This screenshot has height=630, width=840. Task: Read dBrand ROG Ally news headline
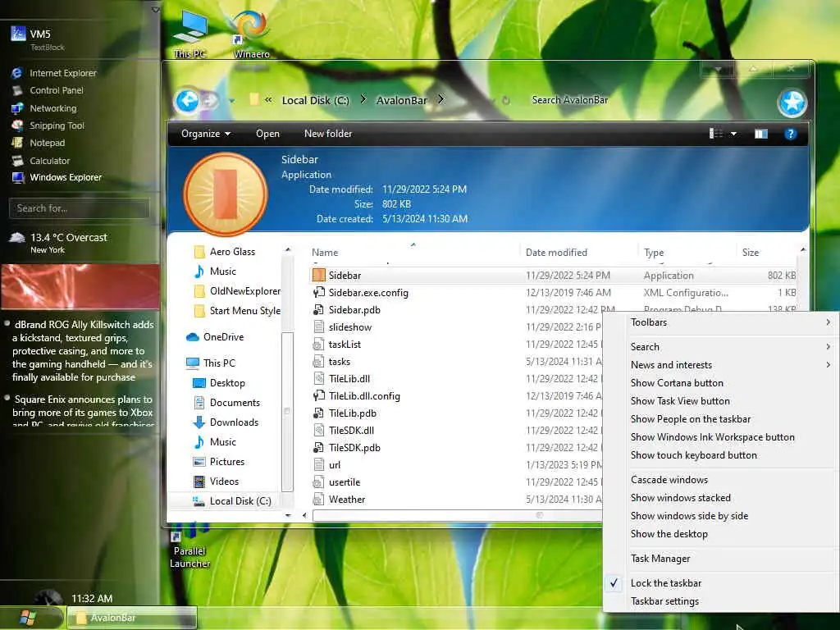click(x=83, y=351)
